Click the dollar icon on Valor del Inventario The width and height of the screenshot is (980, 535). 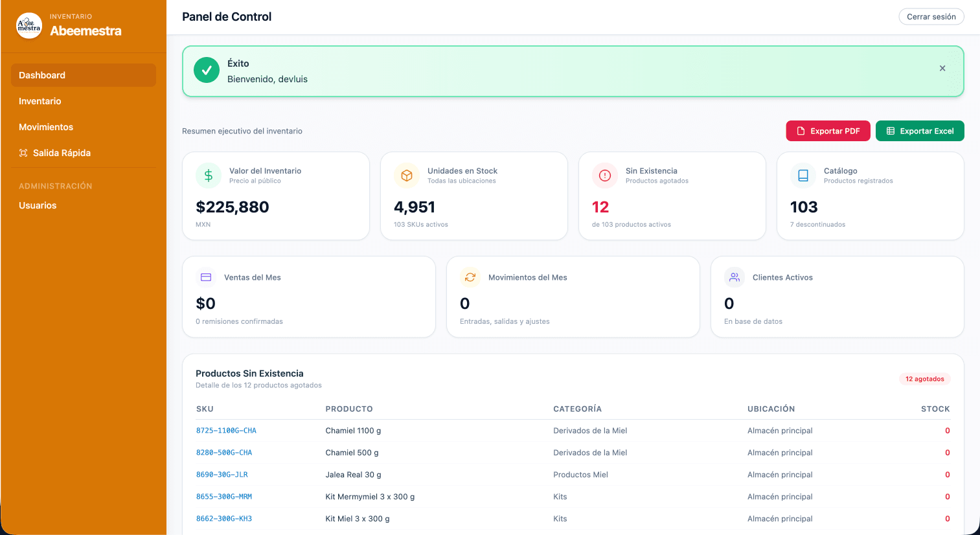click(209, 176)
